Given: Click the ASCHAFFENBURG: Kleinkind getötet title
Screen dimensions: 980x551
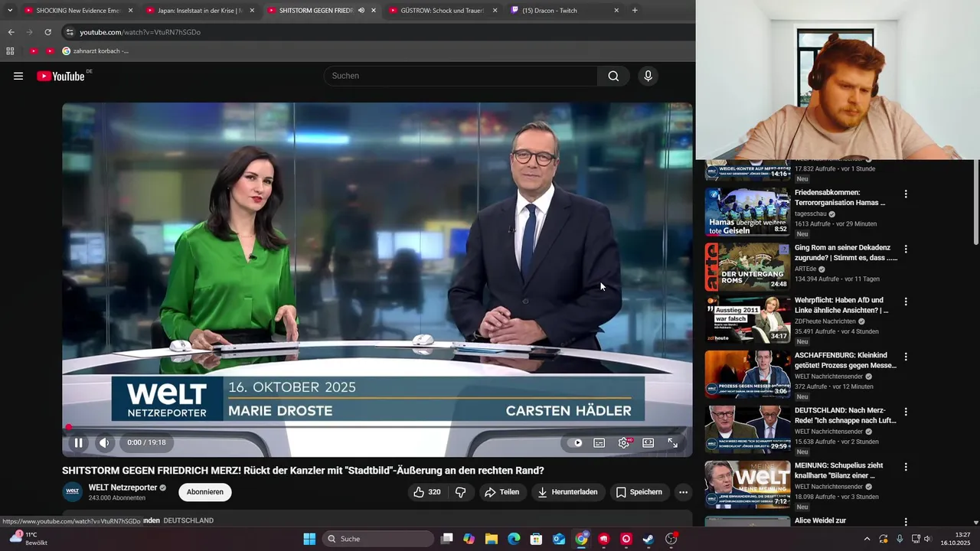Looking at the screenshot, I should click(845, 360).
